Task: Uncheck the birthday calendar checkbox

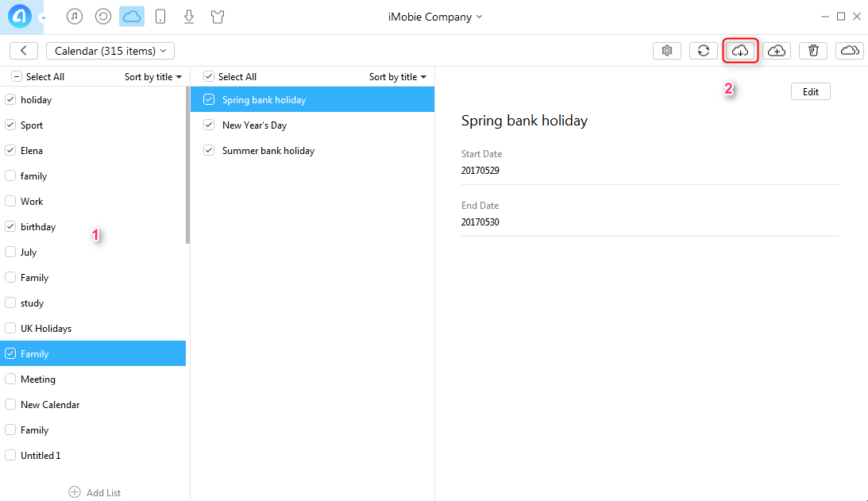Action: click(x=10, y=226)
